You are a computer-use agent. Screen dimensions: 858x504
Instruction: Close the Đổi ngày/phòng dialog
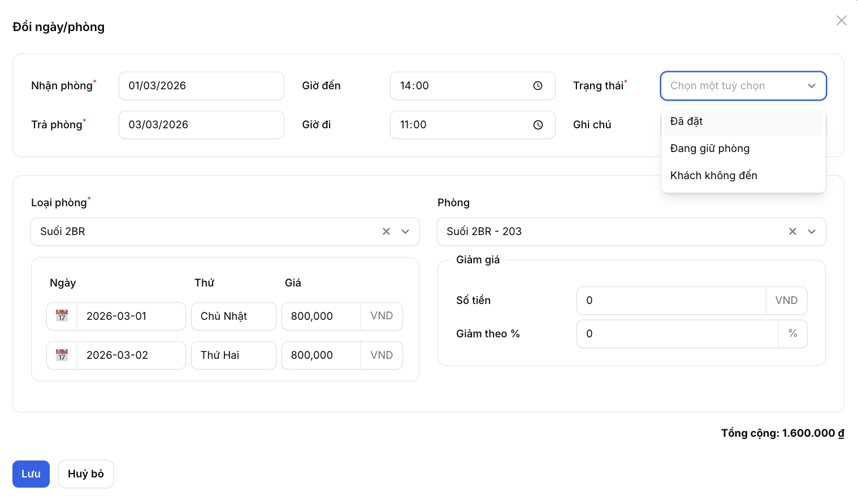841,20
